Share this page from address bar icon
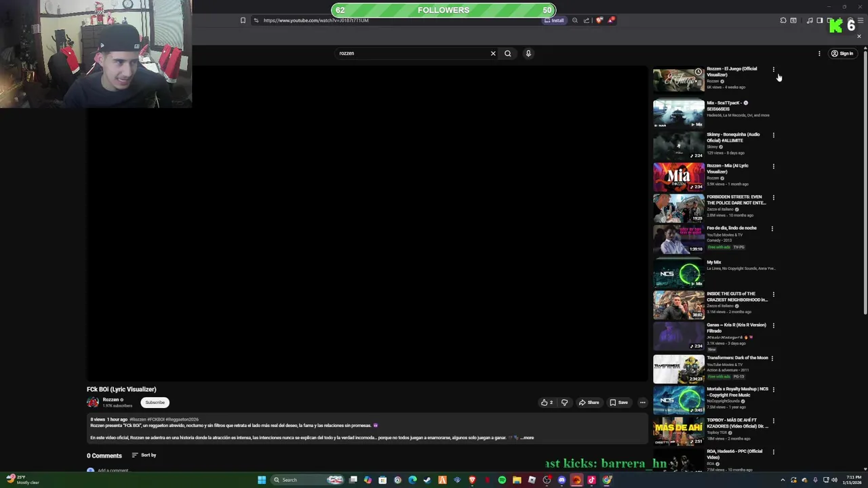 (x=587, y=20)
